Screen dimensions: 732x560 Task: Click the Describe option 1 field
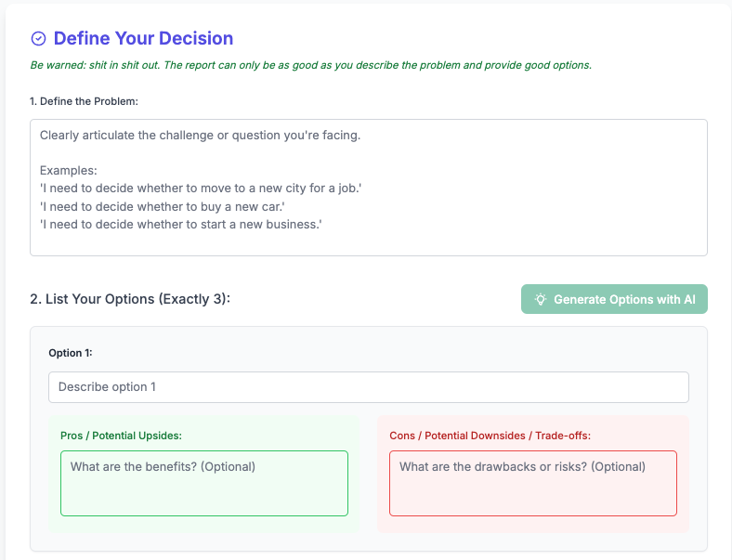(x=369, y=387)
